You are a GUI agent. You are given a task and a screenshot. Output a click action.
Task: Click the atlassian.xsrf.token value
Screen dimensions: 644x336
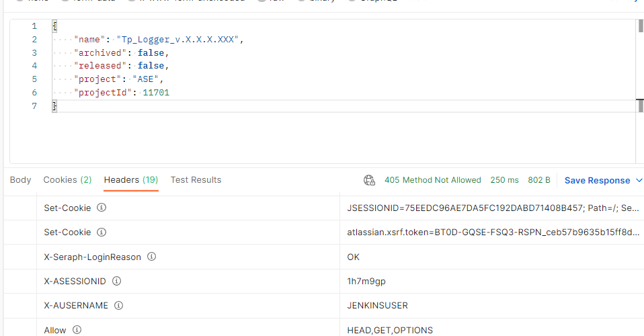tap(493, 232)
